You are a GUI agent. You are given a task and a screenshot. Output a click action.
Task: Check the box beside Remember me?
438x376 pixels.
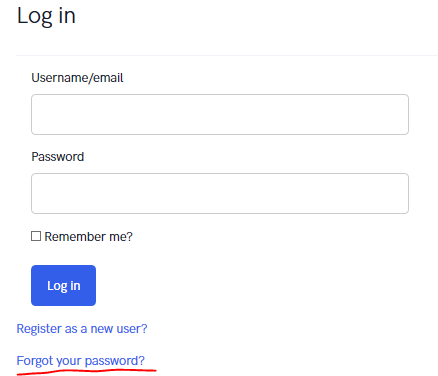pyautogui.click(x=36, y=236)
